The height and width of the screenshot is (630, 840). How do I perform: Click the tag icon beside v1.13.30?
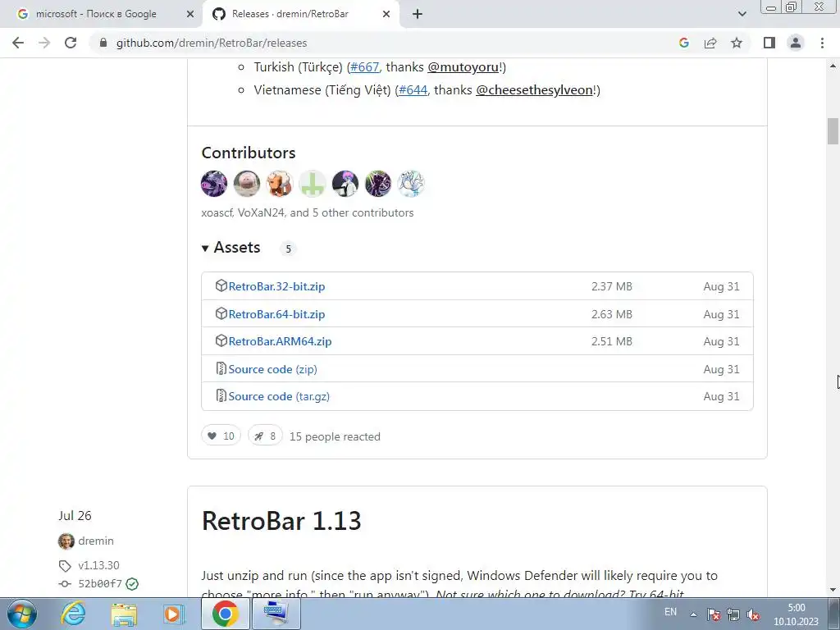pos(65,566)
